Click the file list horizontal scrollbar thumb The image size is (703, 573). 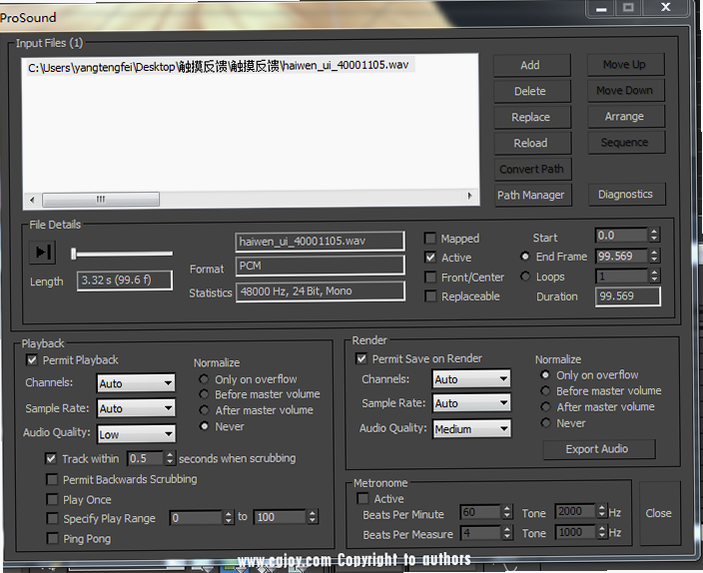click(x=101, y=199)
